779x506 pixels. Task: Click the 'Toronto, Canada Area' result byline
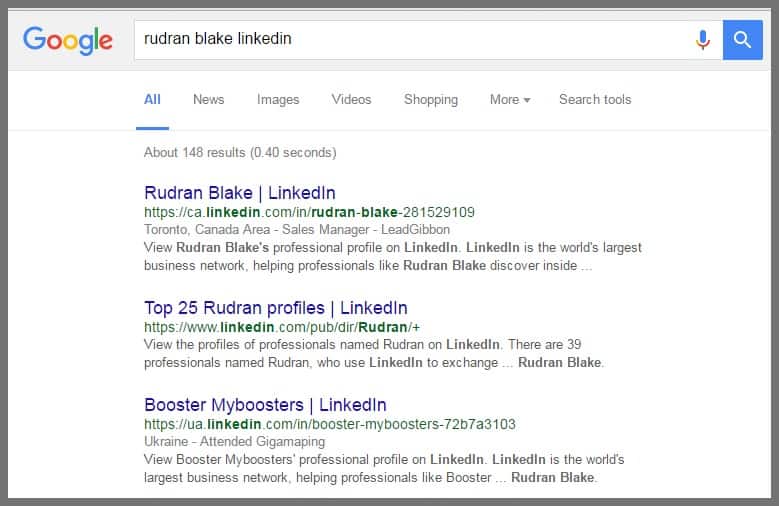tap(296, 229)
